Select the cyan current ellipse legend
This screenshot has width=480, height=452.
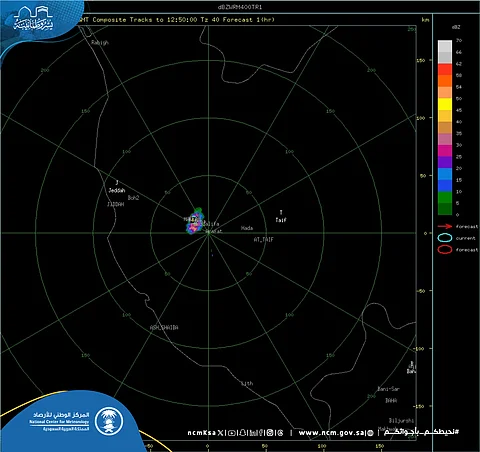(x=445, y=238)
